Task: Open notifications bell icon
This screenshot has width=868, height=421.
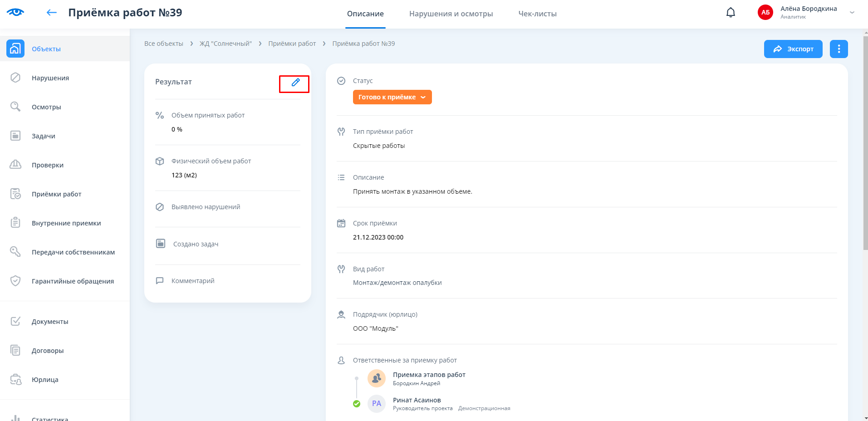Action: pos(731,13)
